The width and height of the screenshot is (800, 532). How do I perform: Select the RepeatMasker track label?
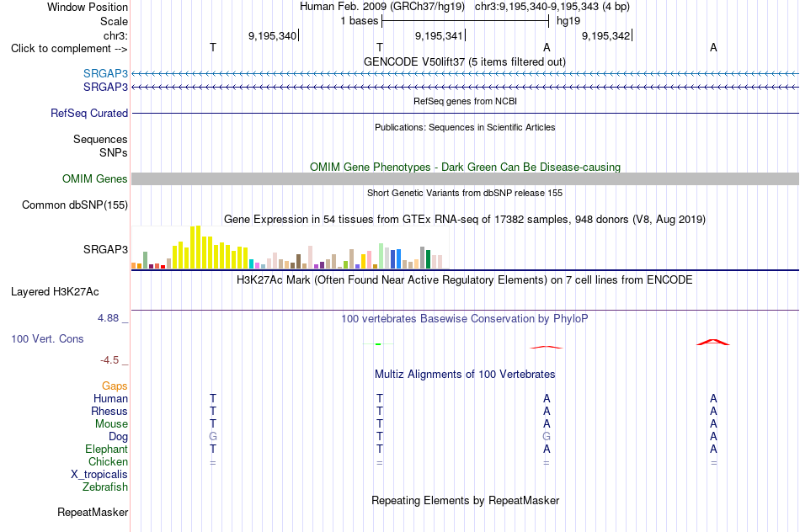tap(93, 512)
